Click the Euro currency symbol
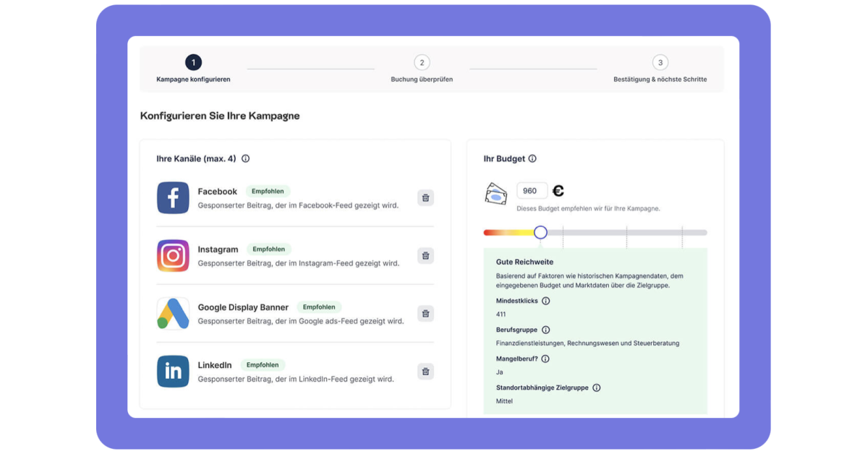The height and width of the screenshot is (454, 868). click(558, 191)
